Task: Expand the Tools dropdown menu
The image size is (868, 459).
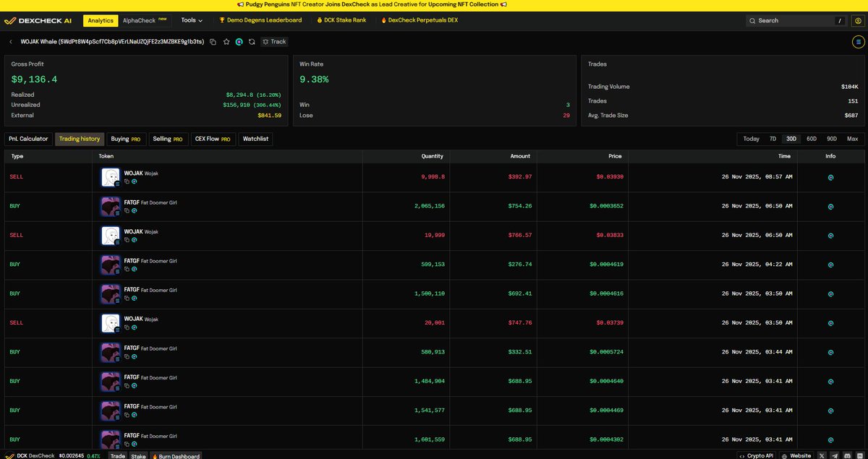Action: [192, 20]
